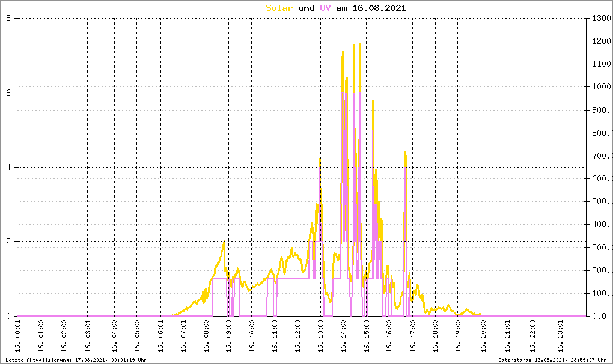Click the solar axis value 900.0

click(x=602, y=110)
